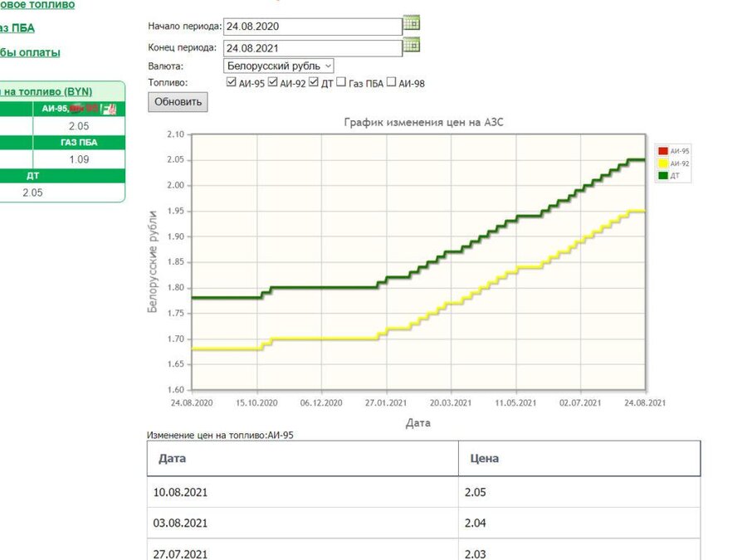Open the на топливо (BYN) link

coord(46,91)
